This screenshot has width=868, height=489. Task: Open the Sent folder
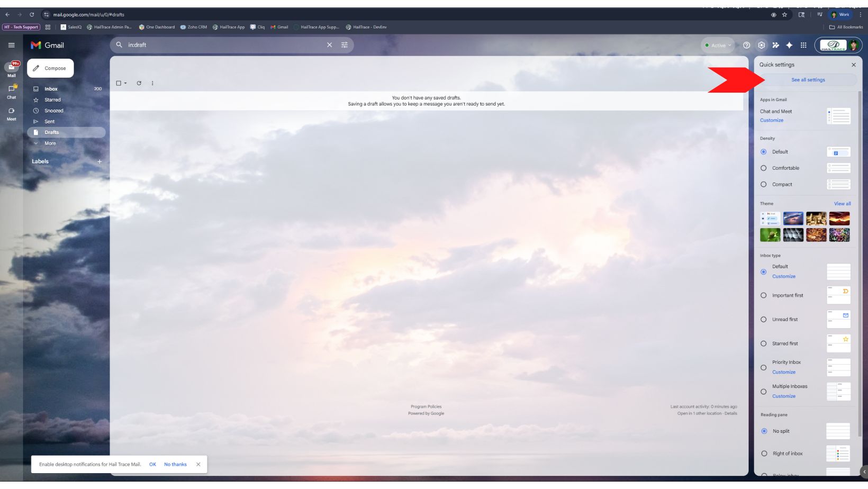[49, 122]
